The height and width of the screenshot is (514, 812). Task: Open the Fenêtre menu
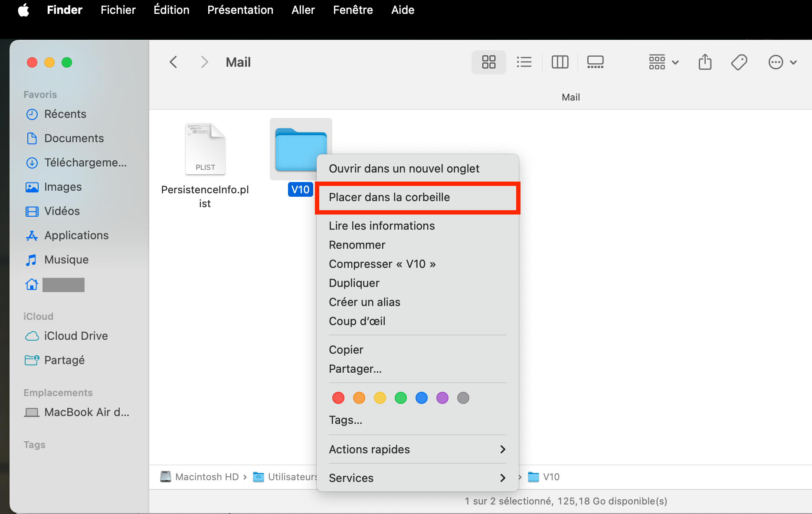[x=353, y=10]
